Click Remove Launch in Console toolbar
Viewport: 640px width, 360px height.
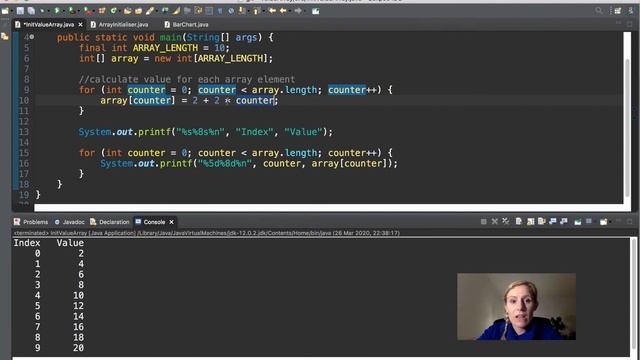coord(495,222)
